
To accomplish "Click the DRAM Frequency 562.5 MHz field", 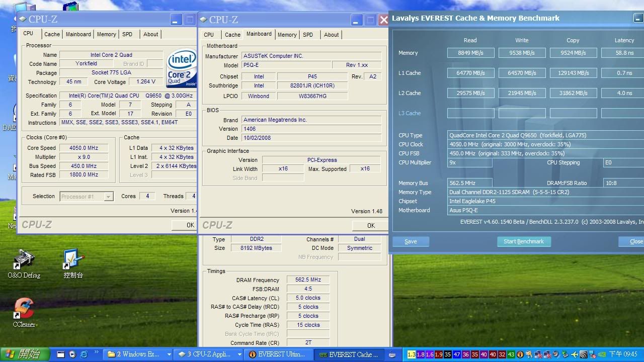I will 308,280.
